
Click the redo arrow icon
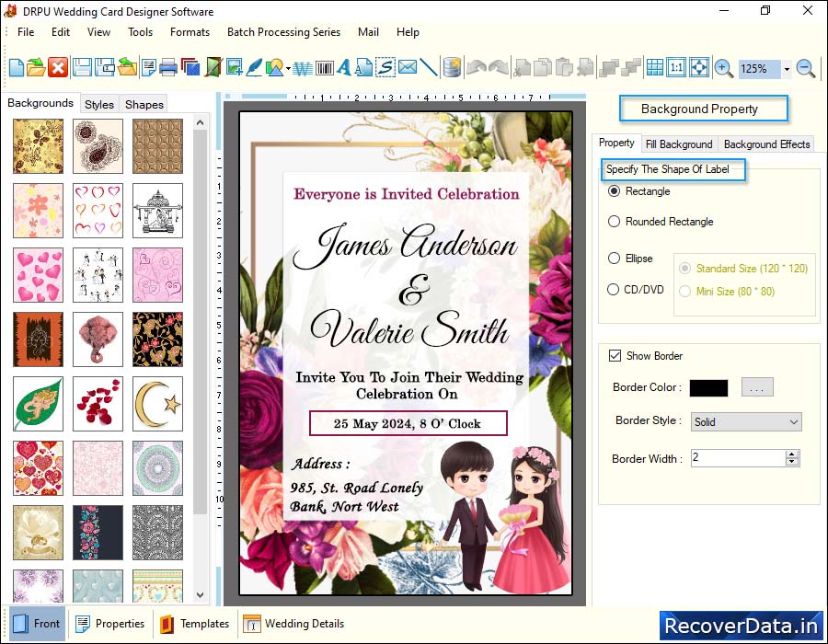click(x=499, y=67)
